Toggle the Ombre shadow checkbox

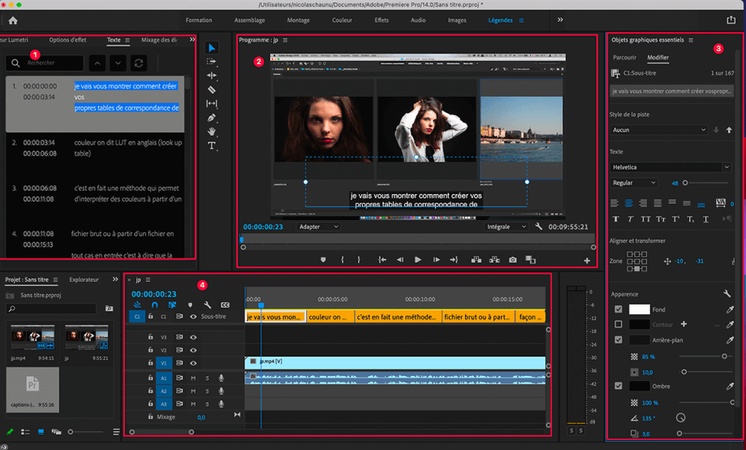(x=618, y=386)
